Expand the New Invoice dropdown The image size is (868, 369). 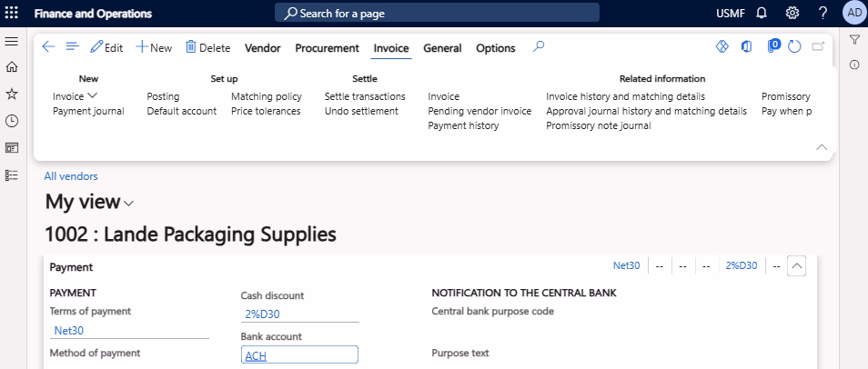[x=75, y=96]
